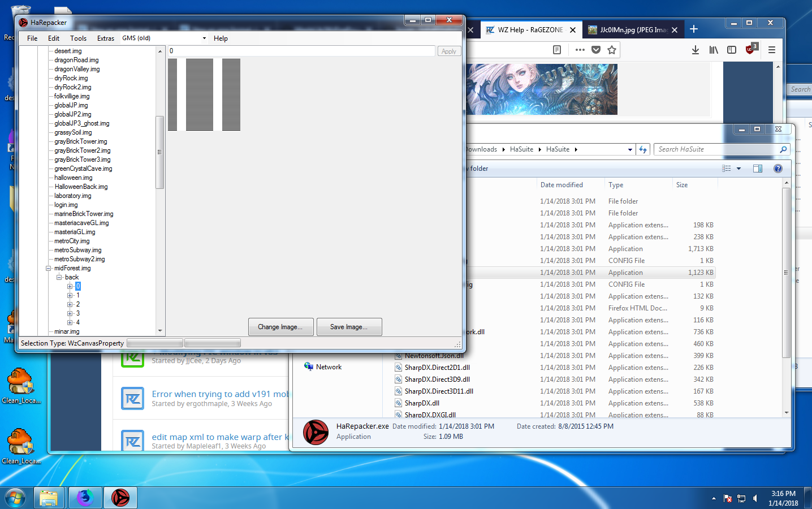Click the Save Image... button
812x509 pixels.
pos(349,327)
